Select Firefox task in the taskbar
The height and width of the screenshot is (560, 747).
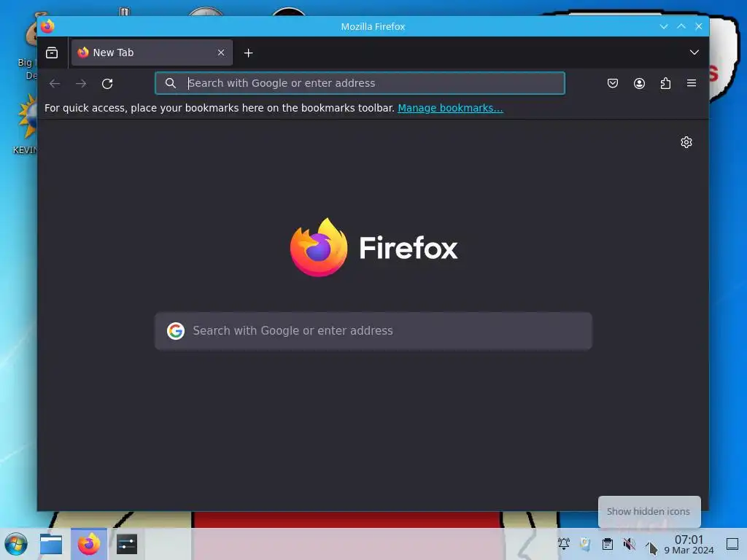coord(89,544)
